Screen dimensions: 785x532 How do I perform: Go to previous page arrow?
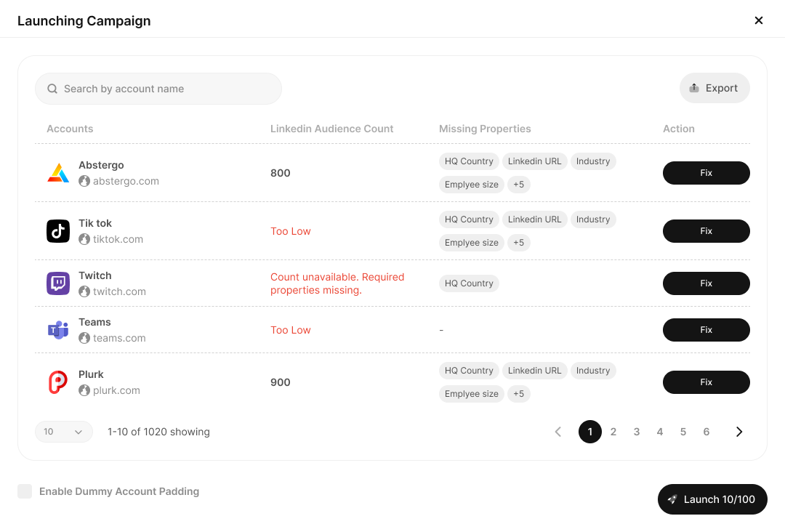(558, 432)
